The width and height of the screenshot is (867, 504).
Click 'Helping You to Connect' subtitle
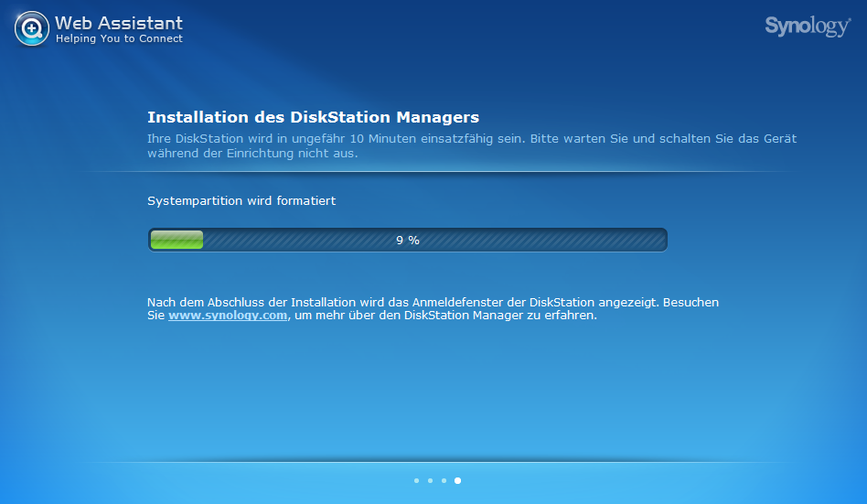tap(119, 38)
